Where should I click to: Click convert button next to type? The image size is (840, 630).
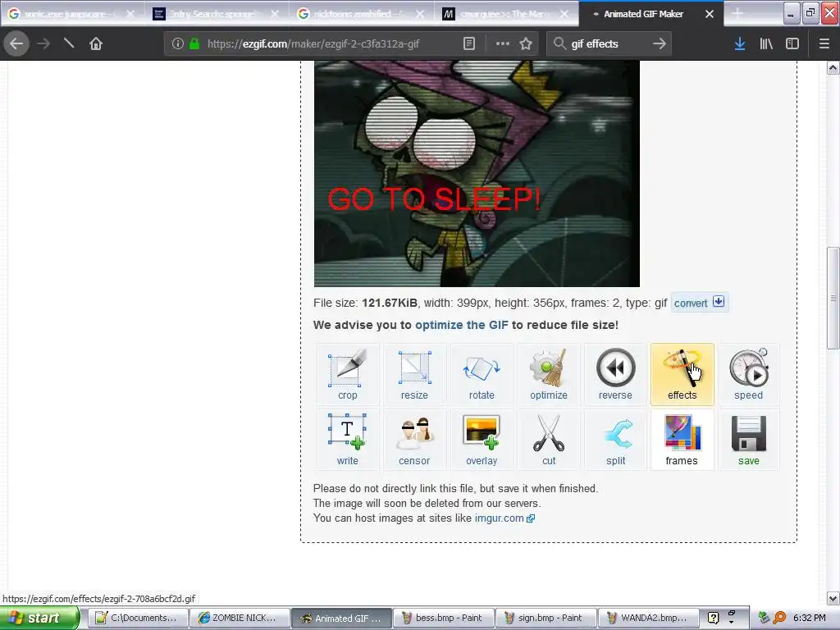[699, 303]
